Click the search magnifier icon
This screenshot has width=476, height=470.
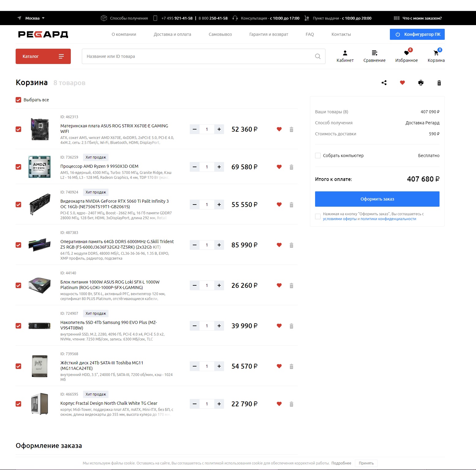click(x=318, y=56)
